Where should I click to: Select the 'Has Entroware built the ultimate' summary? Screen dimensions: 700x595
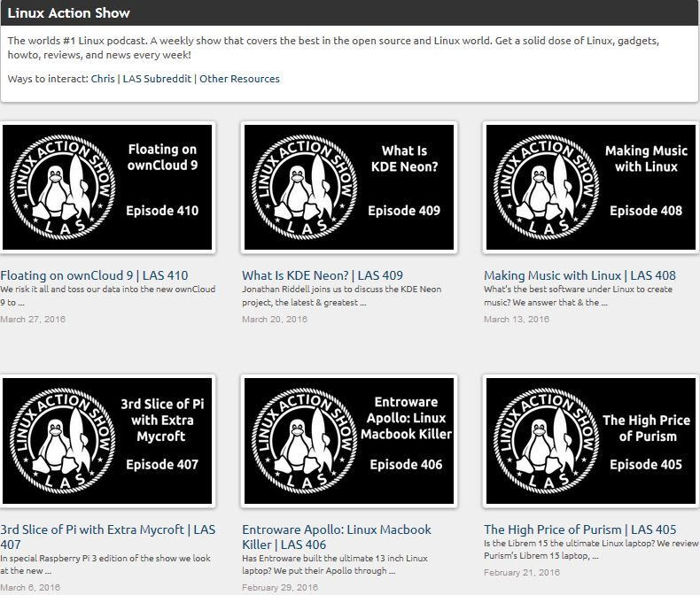click(335, 565)
